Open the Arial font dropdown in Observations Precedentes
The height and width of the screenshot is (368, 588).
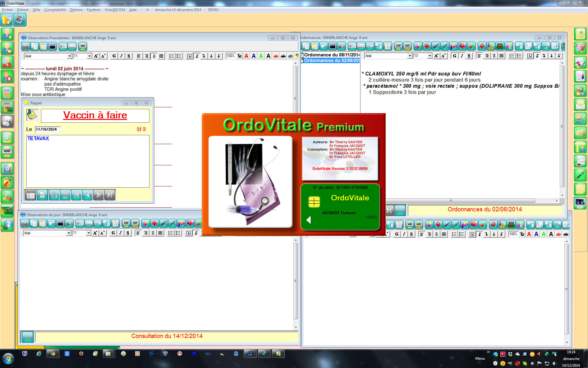70,56
